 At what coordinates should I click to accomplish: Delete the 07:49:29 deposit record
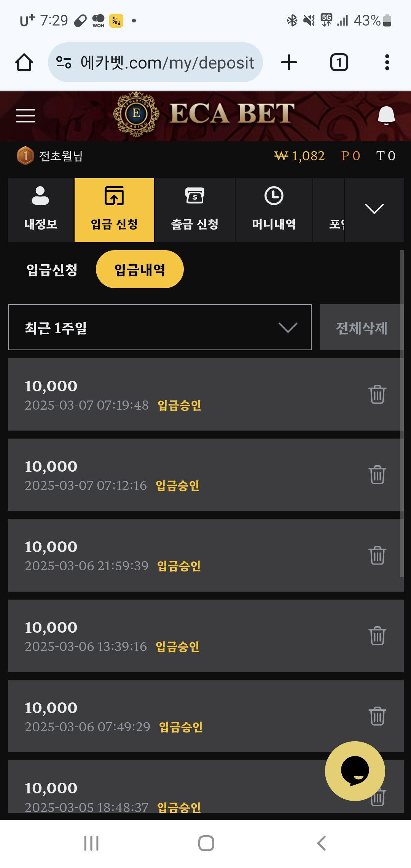point(377,716)
